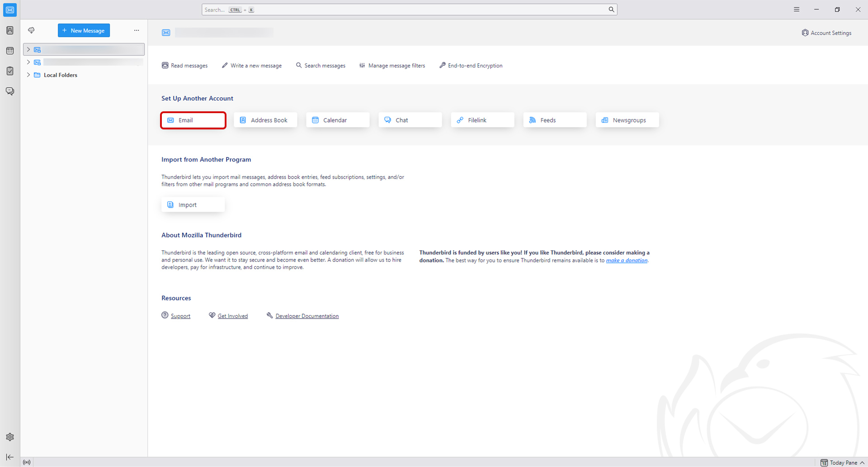Screen dimensions: 868x467
Task: Click the Get Messages cloud icon
Action: [x=31, y=30]
